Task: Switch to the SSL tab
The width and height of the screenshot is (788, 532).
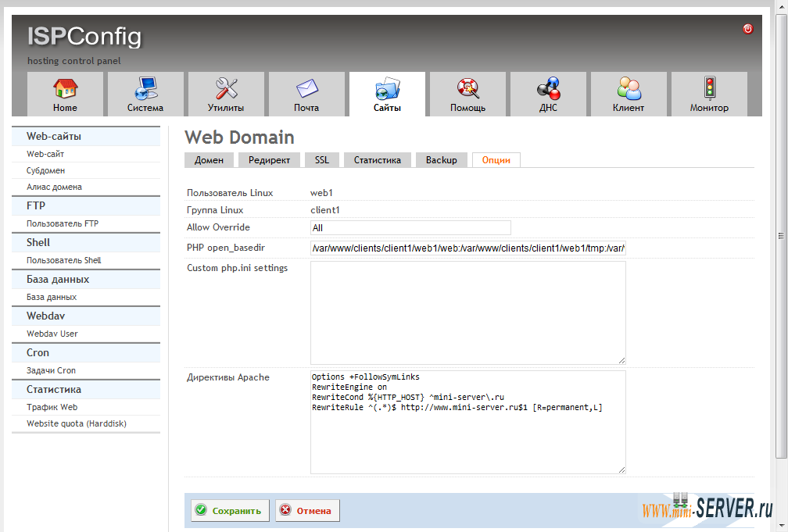Action: [321, 159]
